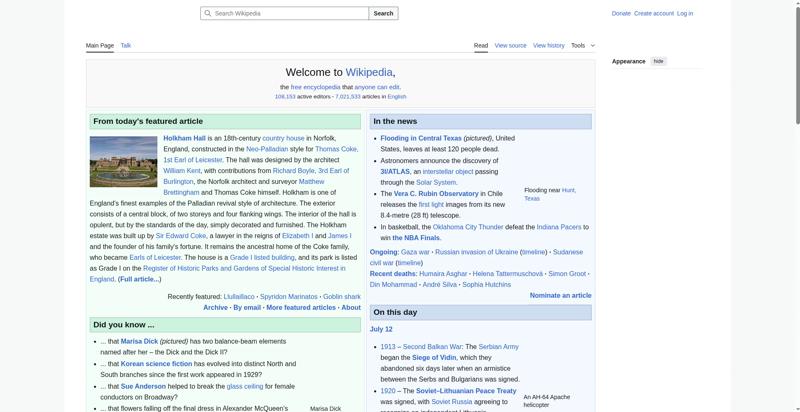800x412 pixels.
Task: Open the Full article link
Action: pyautogui.click(x=139, y=279)
